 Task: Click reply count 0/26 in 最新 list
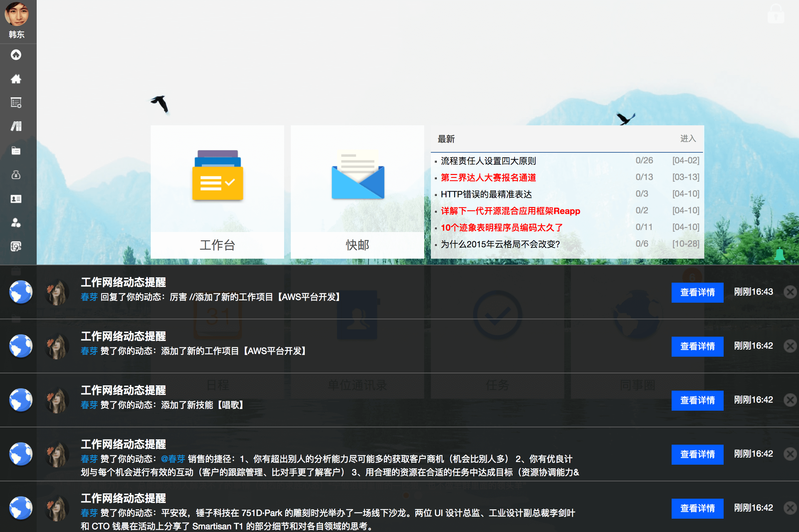tap(644, 160)
